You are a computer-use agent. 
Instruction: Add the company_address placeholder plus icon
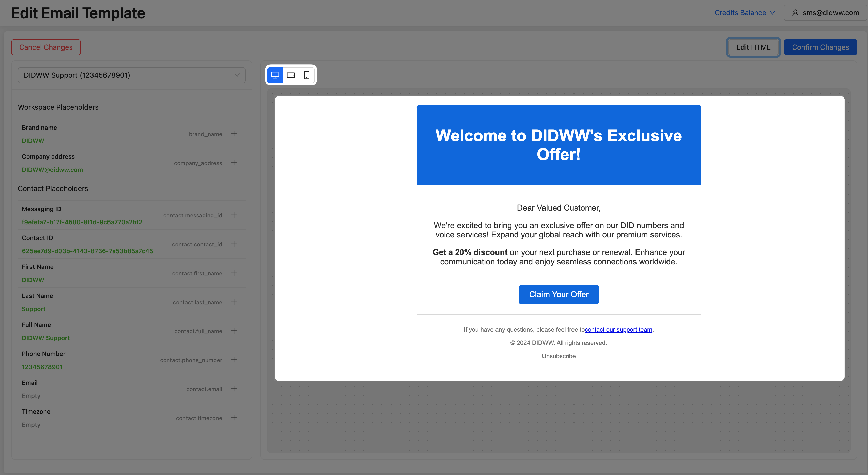234,163
